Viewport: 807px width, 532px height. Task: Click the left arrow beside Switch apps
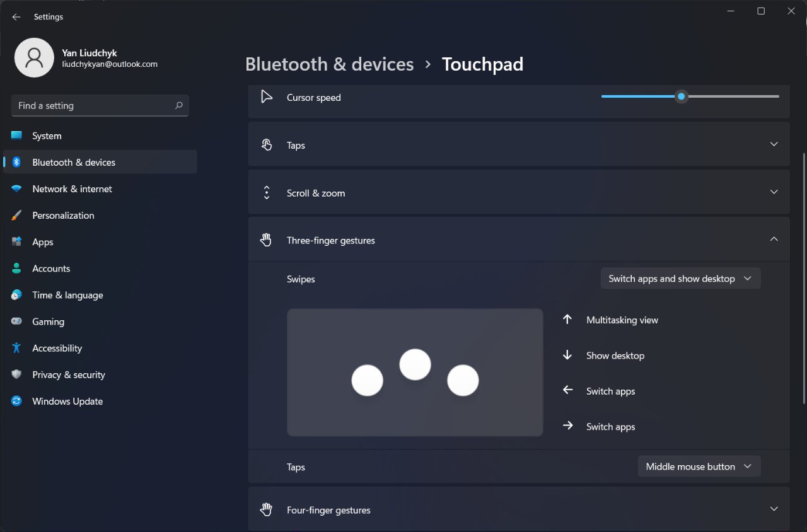point(567,390)
